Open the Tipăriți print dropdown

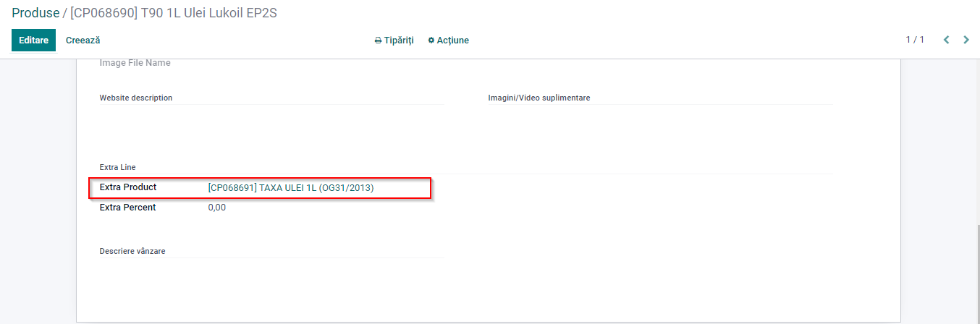(x=394, y=40)
